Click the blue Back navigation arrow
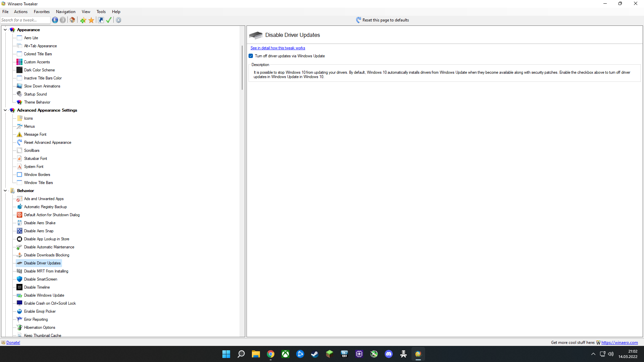The image size is (644, 362). click(55, 20)
